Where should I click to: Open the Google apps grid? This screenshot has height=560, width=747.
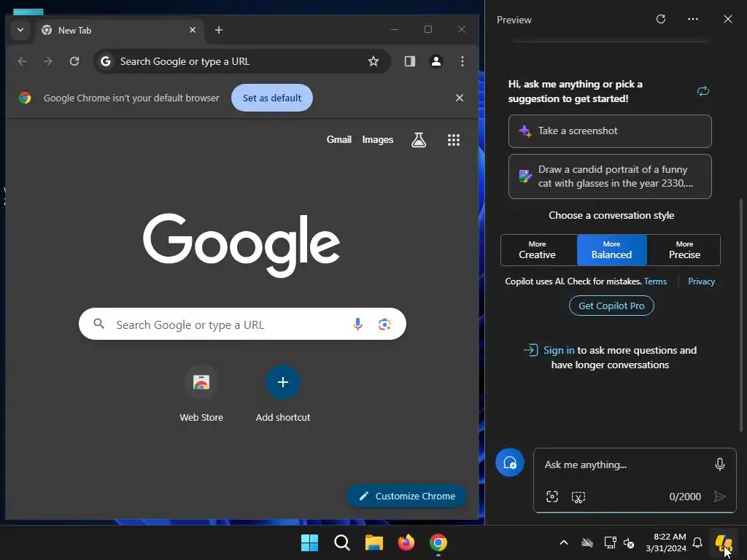454,139
